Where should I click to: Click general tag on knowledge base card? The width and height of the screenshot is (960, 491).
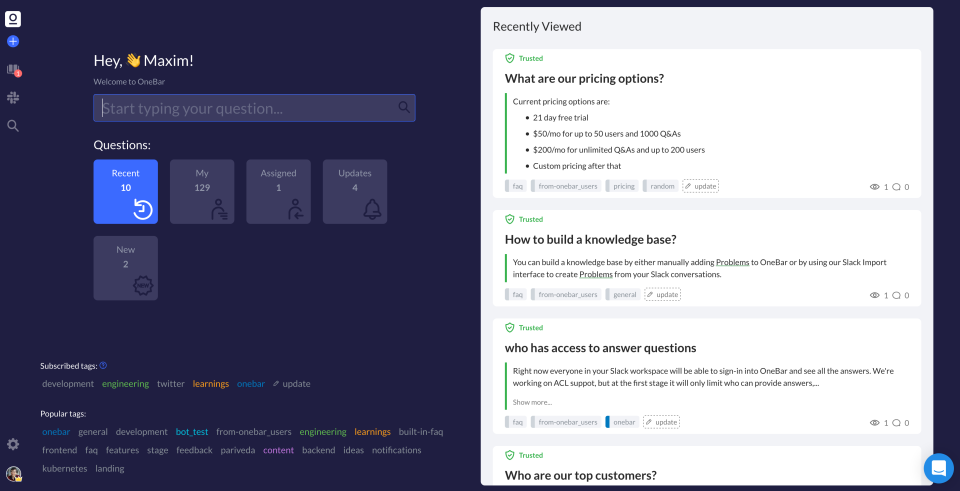pyautogui.click(x=623, y=294)
